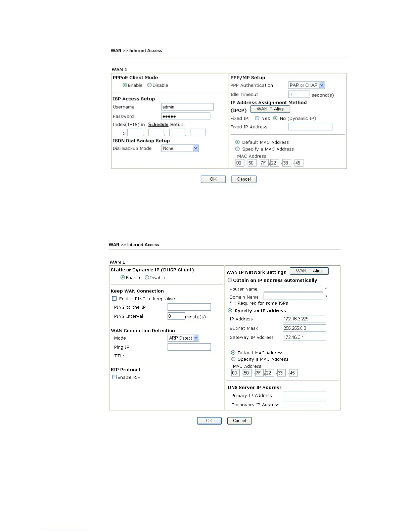Click OK button under PPPoE settings

pyautogui.click(x=213, y=179)
